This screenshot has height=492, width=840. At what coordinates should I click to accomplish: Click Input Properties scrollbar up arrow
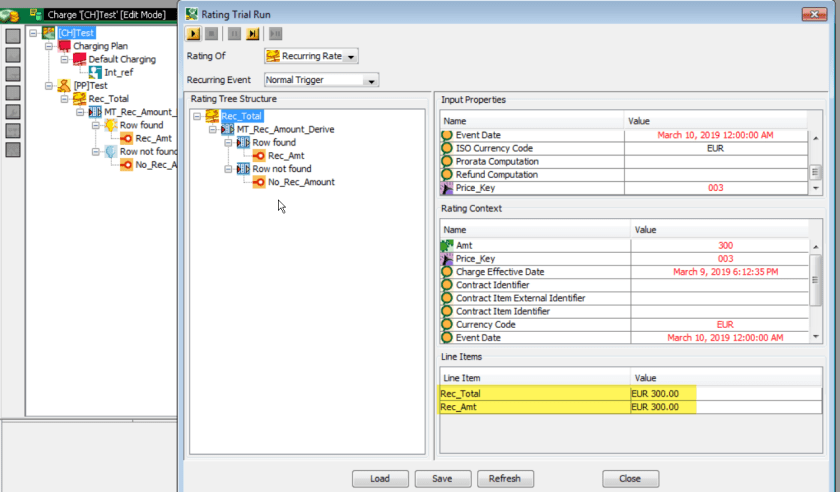click(815, 138)
